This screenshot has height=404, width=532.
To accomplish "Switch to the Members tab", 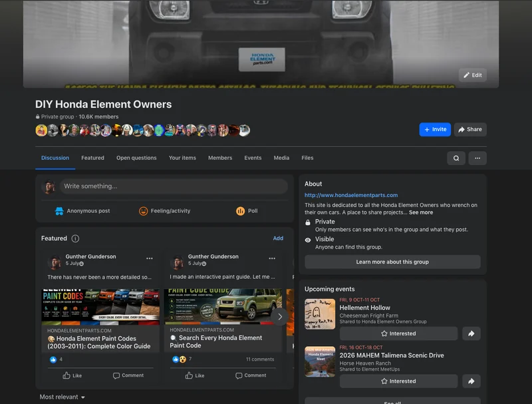I will tap(220, 158).
